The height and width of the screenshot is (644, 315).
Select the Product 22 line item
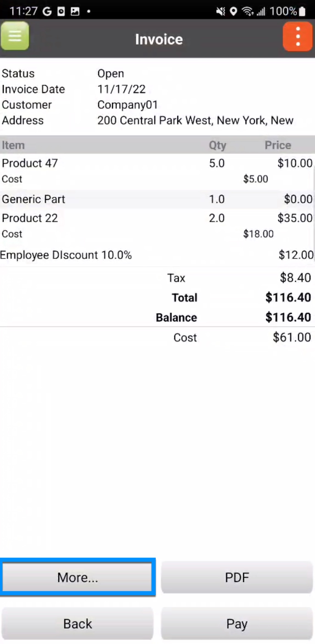click(x=30, y=218)
